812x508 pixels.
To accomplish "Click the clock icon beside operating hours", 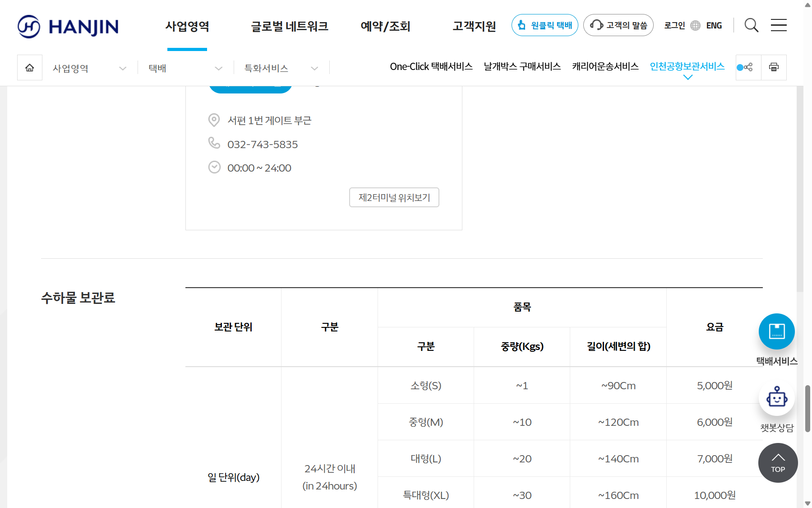I will pos(214,167).
